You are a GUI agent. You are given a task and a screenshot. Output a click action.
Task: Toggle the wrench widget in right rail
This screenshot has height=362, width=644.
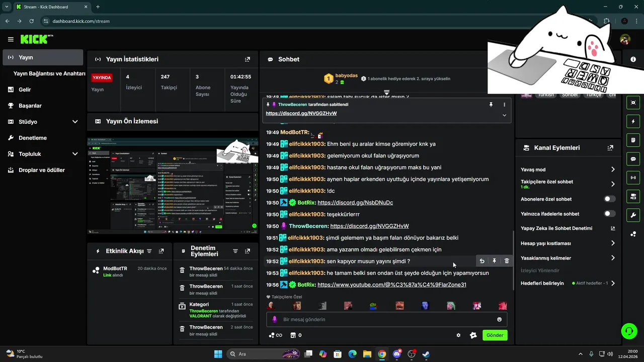633,215
